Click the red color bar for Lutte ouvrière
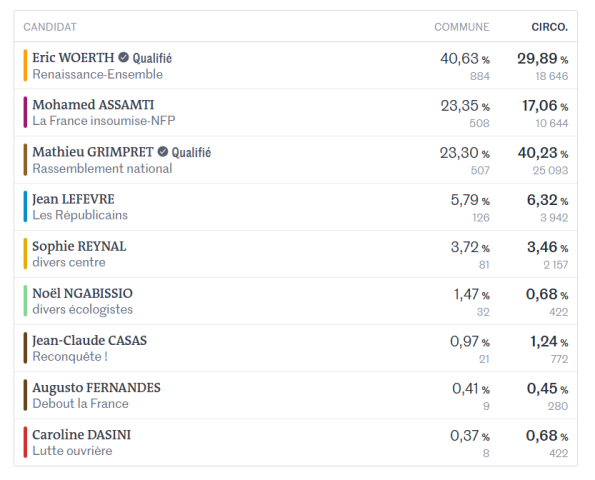The width and height of the screenshot is (595, 480). pos(25,442)
